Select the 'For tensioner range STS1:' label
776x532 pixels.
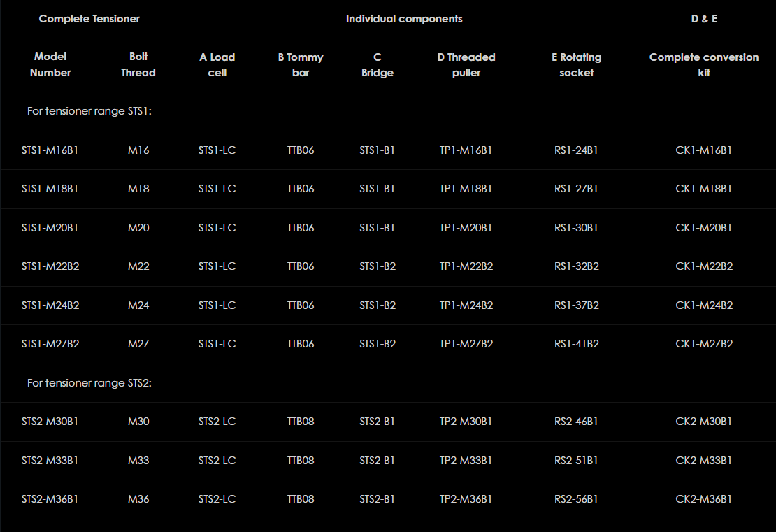[89, 111]
